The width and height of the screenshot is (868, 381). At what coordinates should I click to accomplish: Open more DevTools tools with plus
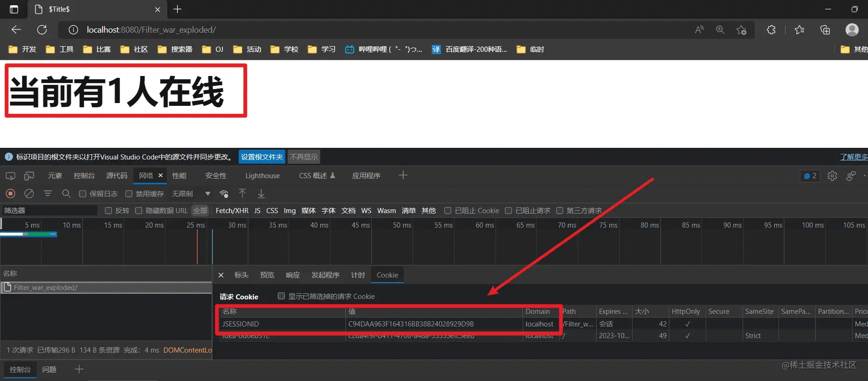click(403, 175)
